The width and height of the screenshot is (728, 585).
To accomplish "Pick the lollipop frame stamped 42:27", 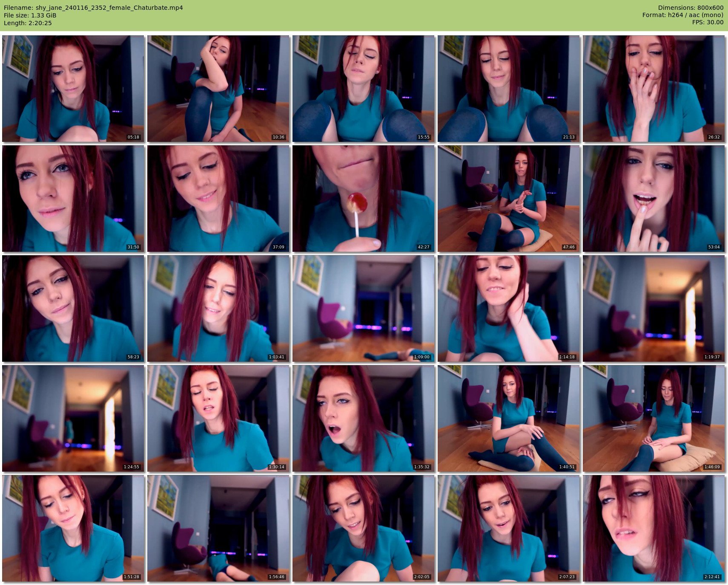I will (x=364, y=198).
